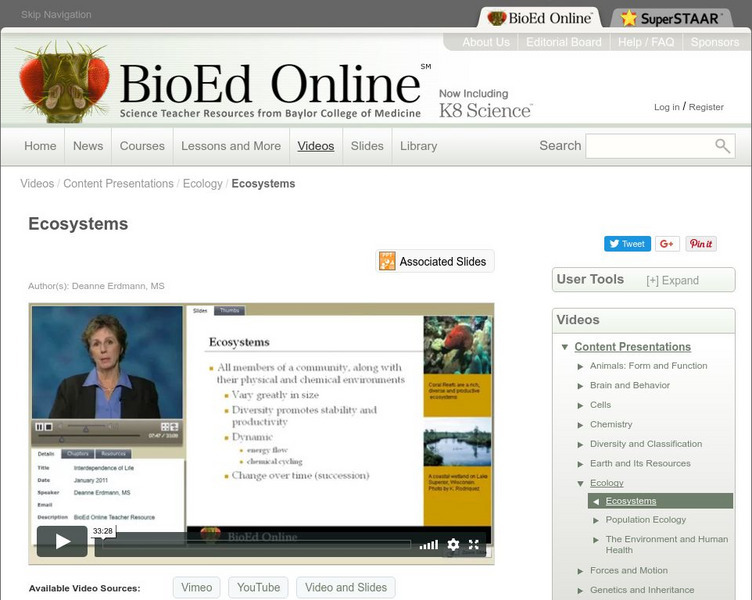Choose the Vimeo video source
This screenshot has height=600, width=752.
(x=197, y=588)
